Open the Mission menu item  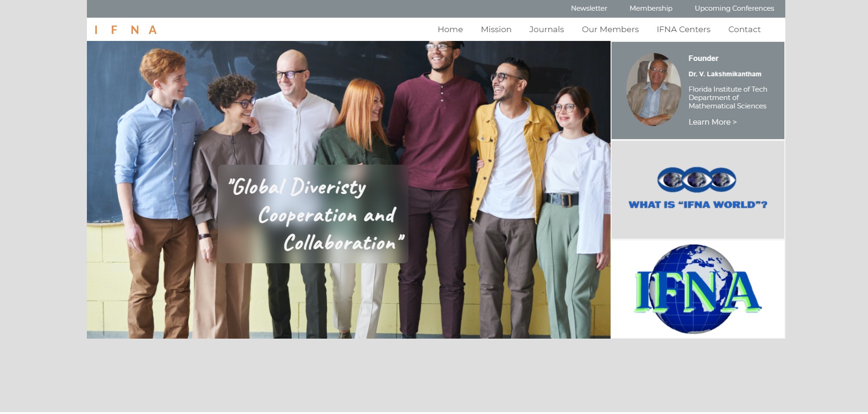click(x=496, y=29)
